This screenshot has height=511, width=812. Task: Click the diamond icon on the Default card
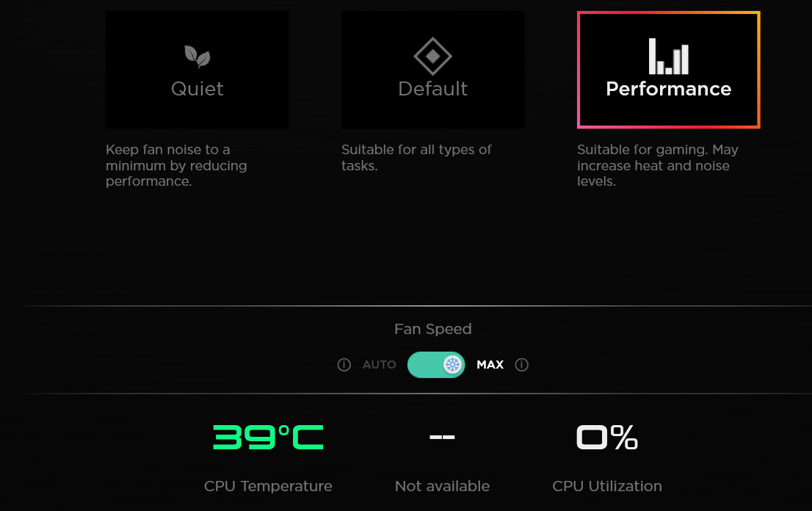point(432,56)
